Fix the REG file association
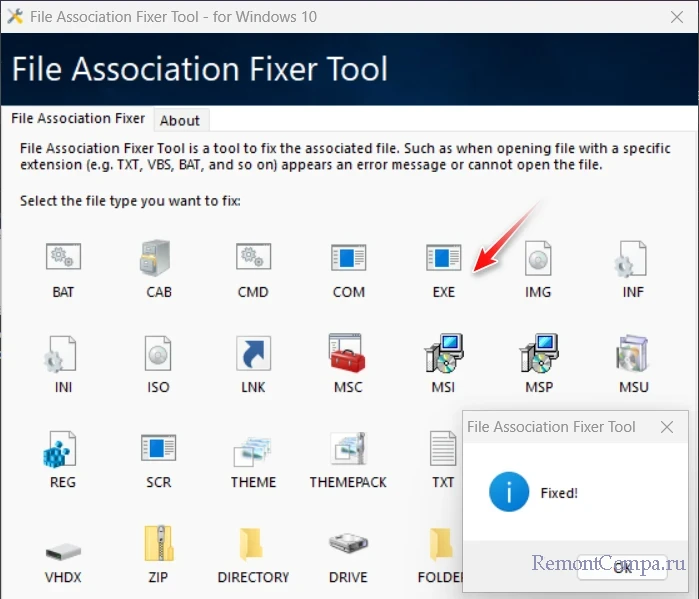Image resolution: width=699 pixels, height=599 pixels. click(60, 449)
